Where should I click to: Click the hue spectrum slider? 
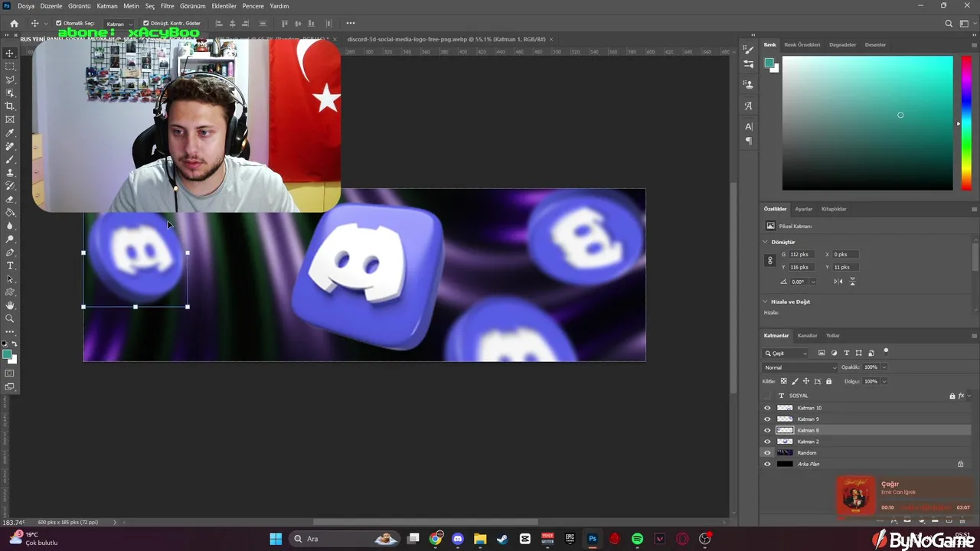(966, 123)
